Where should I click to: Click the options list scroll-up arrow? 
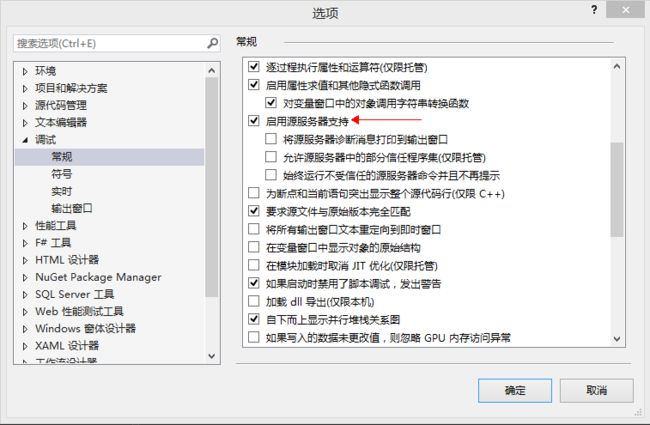pos(617,66)
